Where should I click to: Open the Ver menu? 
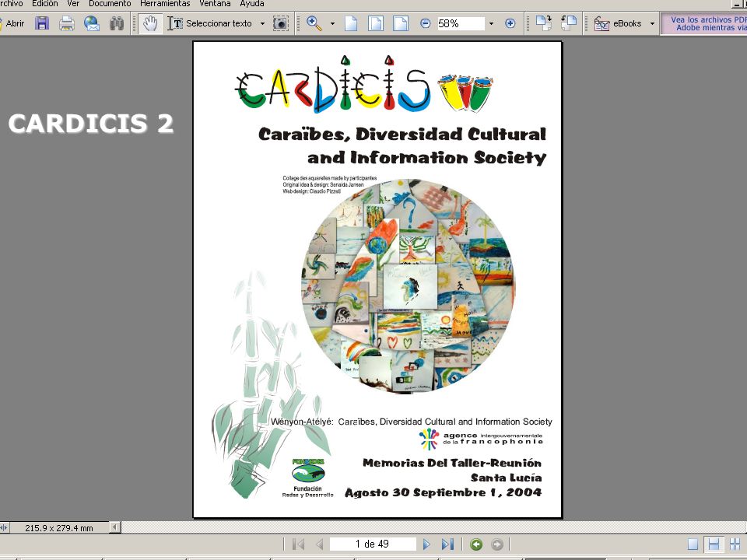click(73, 4)
